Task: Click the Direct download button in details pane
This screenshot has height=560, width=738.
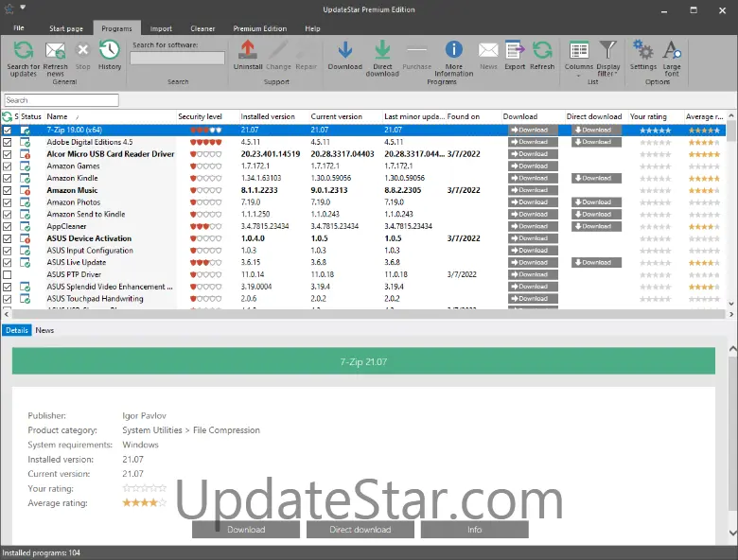Action: tap(360, 530)
